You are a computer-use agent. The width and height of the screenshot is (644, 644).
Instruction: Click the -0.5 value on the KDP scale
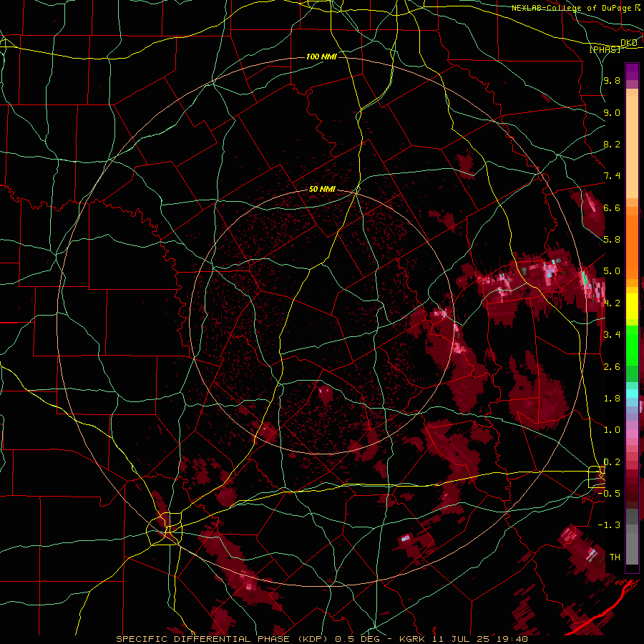coord(609,494)
